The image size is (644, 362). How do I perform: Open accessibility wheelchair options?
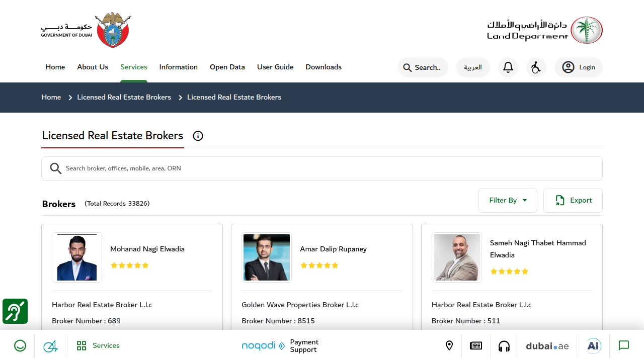[536, 67]
